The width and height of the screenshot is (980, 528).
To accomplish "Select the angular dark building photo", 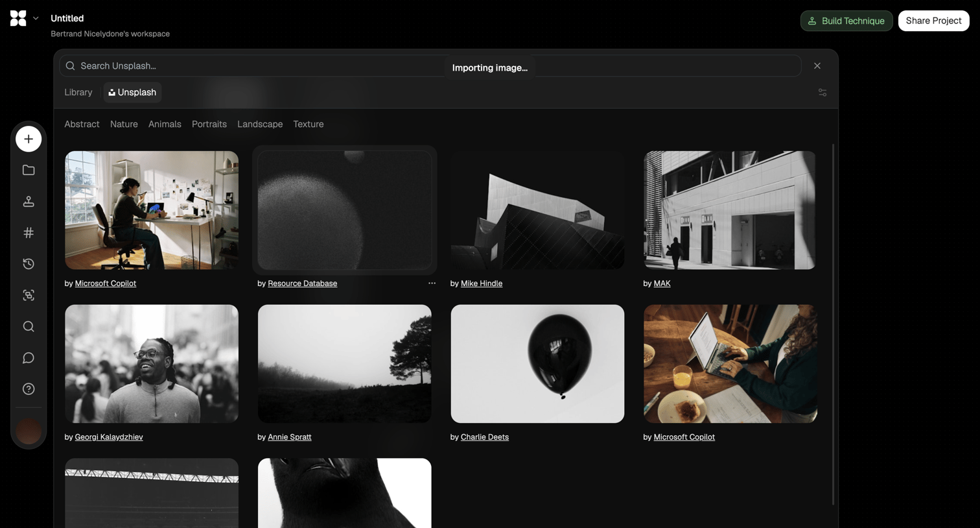I will (x=537, y=210).
